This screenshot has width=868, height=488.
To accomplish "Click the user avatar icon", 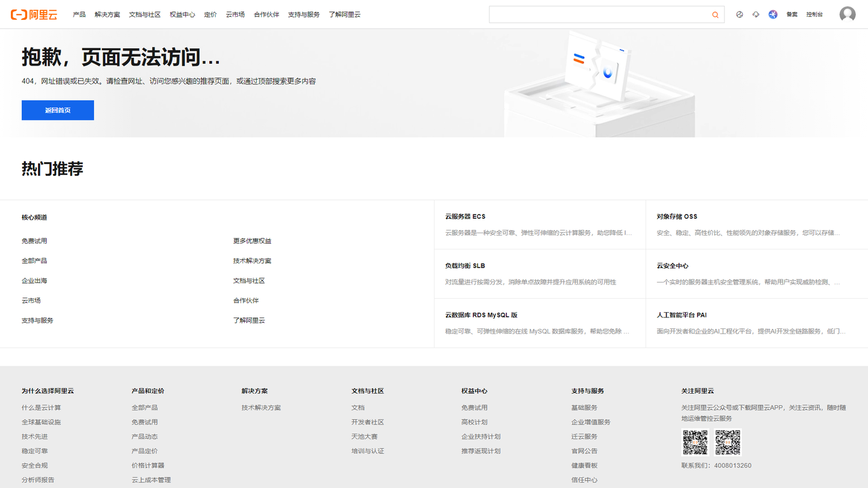I will click(848, 14).
